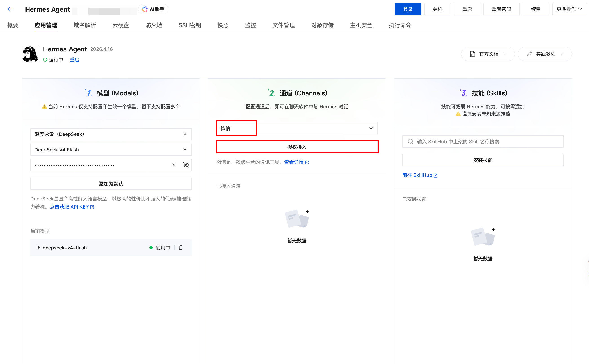This screenshot has height=364, width=589.
Task: Open 前往 SkillHub link
Action: 420,175
